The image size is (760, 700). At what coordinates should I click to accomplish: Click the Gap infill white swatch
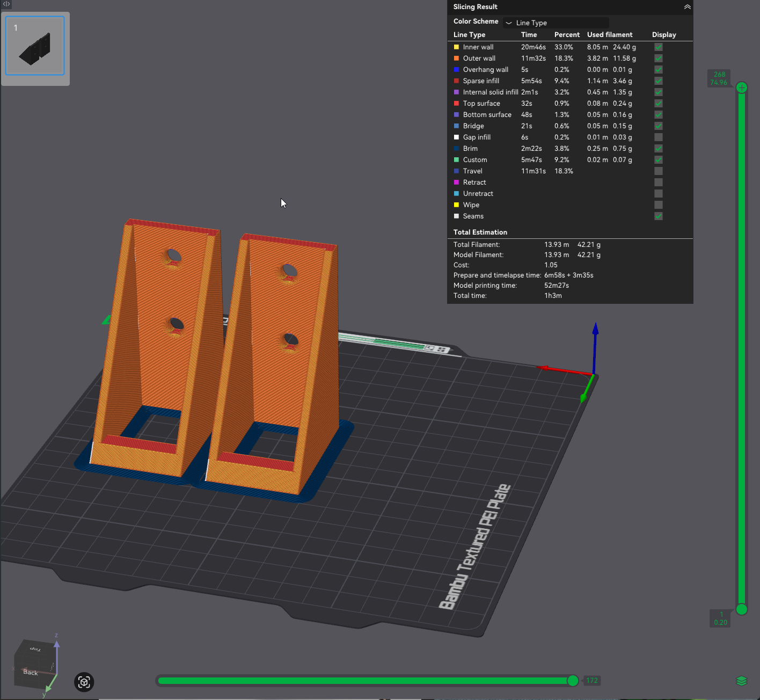456,137
